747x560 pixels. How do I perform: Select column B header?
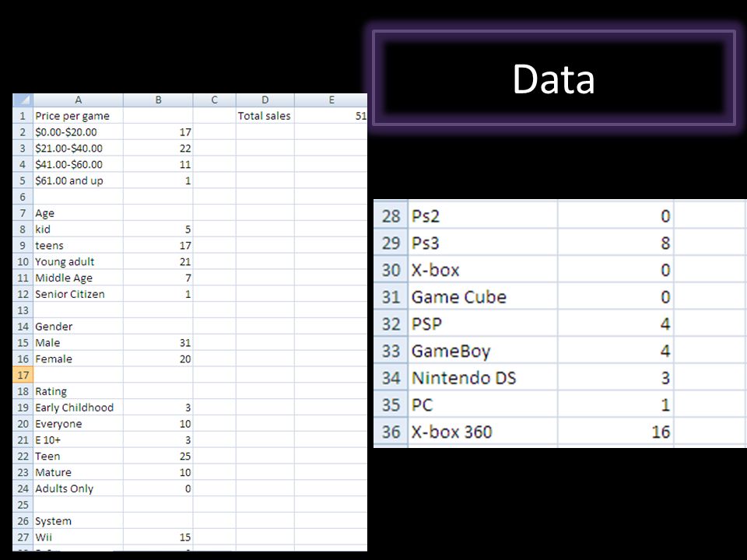[x=158, y=100]
